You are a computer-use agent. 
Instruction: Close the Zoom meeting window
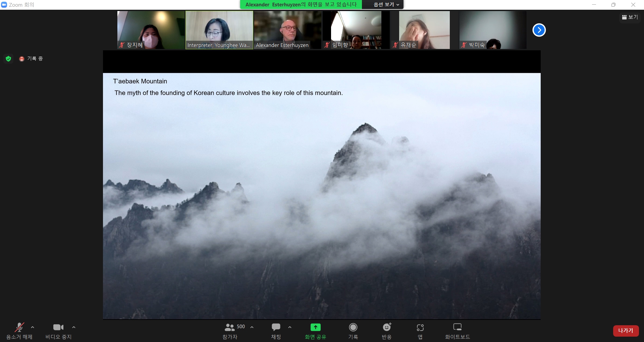(x=633, y=5)
